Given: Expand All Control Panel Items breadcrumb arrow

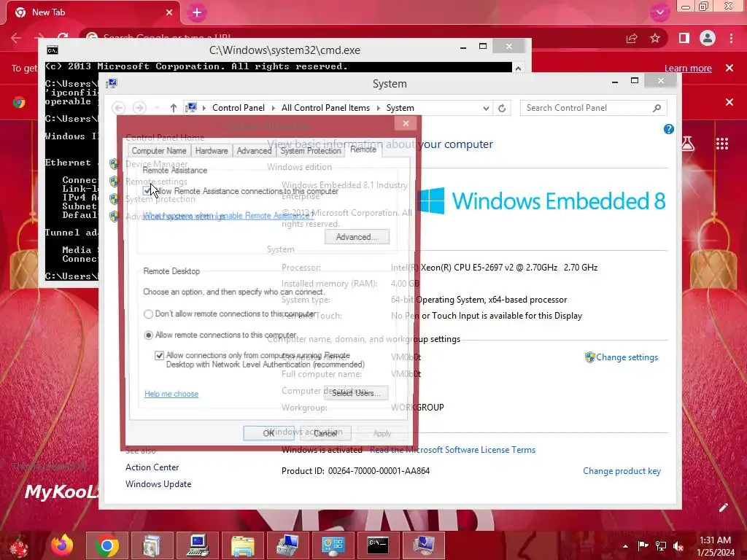Looking at the screenshot, I should tap(379, 108).
